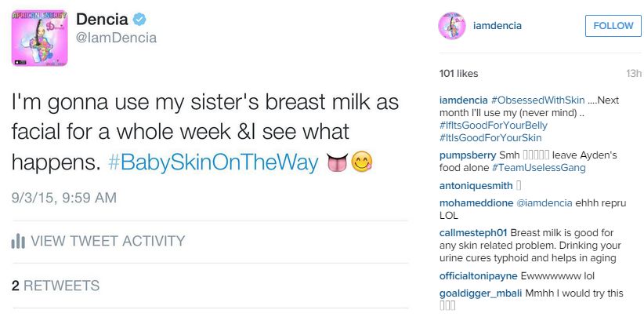Open the @IamDencia Twitter handle

pyautogui.click(x=118, y=38)
